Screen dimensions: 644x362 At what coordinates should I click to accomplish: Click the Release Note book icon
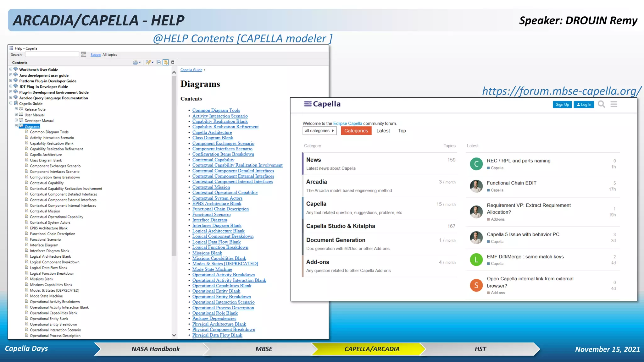21,109
